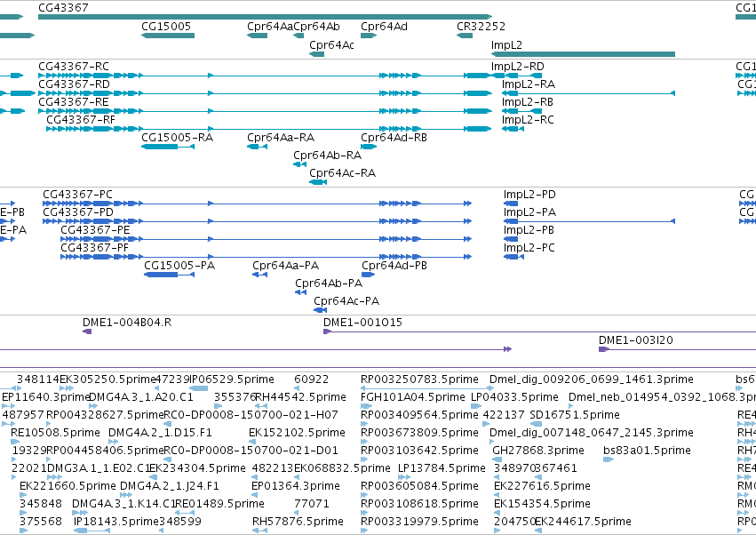Select transcript CG43367-RD

(265, 93)
